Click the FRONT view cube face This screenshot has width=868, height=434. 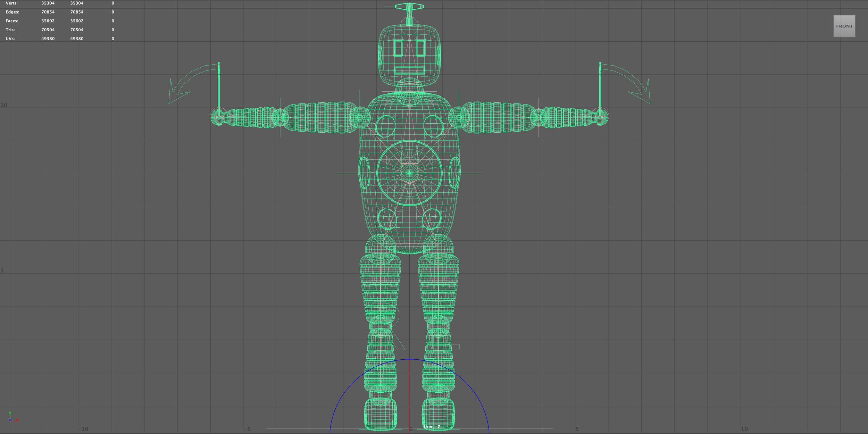click(x=845, y=26)
